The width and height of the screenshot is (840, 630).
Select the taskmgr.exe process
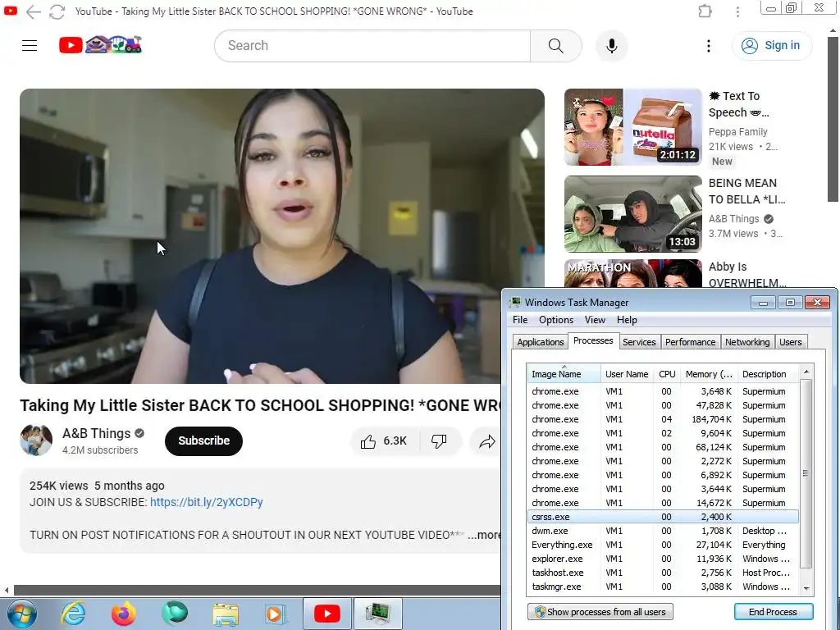click(663, 587)
